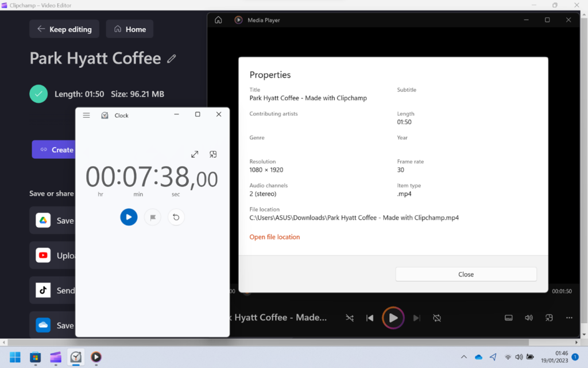
Task: Open the taskbar clock and date
Action: point(554,357)
